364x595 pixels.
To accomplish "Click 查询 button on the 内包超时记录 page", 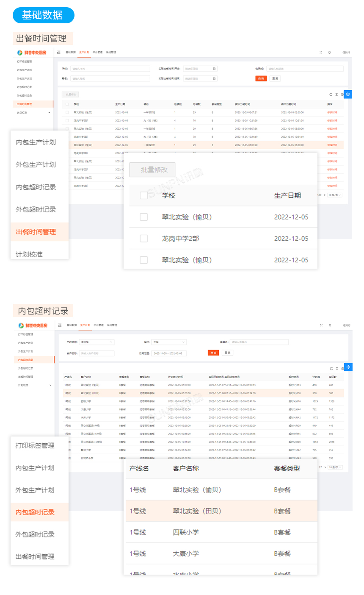I will [x=213, y=353].
